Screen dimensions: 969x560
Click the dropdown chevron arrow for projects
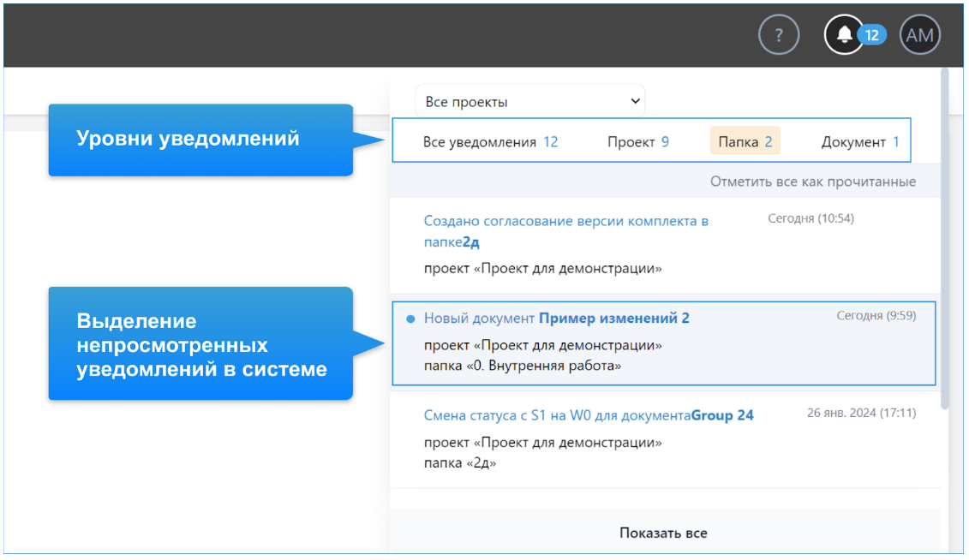(x=635, y=101)
